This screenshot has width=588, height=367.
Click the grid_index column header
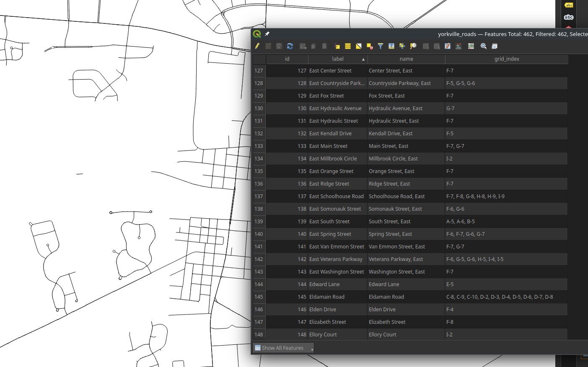506,59
